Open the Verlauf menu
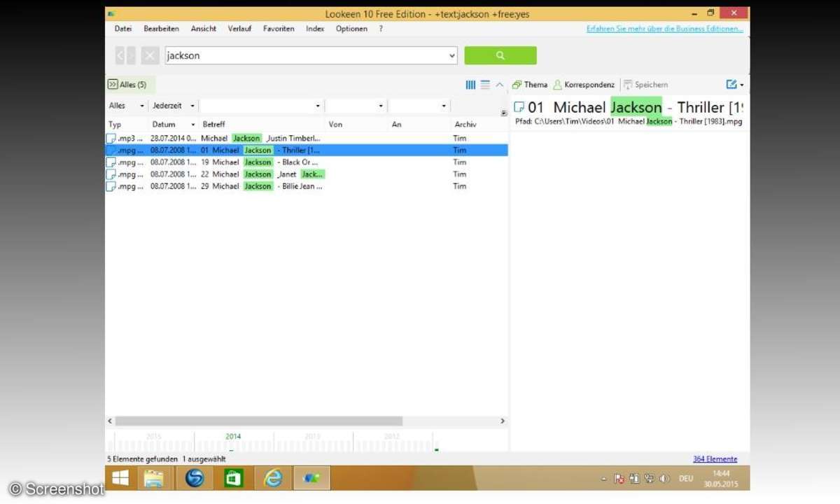Viewport: 840px width, 504px height. (239, 29)
